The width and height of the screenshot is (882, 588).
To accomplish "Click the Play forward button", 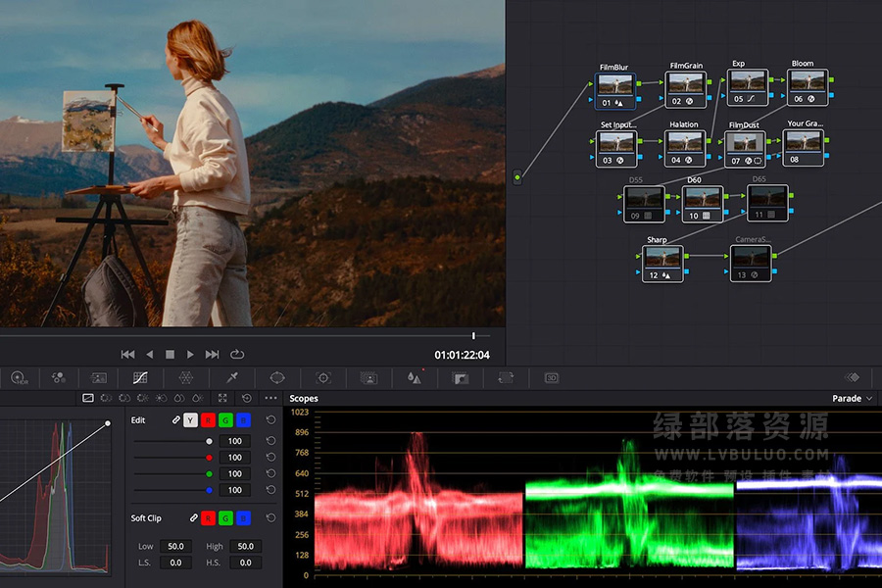I will click(x=190, y=355).
